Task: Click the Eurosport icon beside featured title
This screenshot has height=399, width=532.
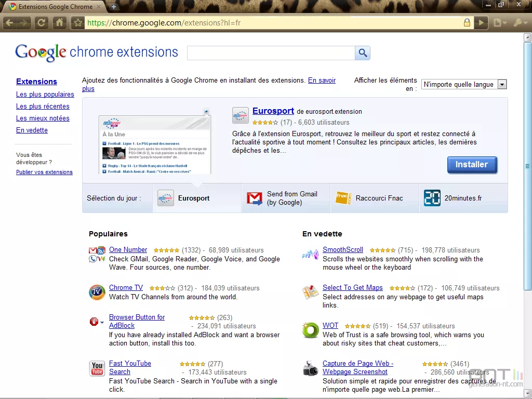Action: tap(240, 115)
